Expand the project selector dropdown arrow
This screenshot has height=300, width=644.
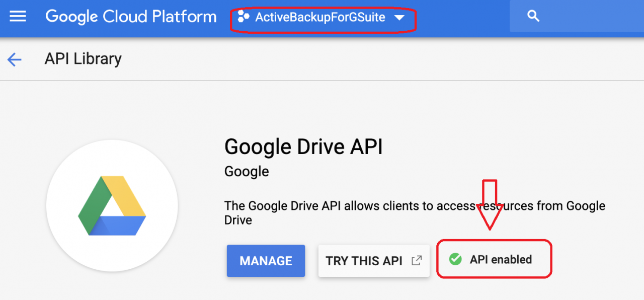click(399, 18)
